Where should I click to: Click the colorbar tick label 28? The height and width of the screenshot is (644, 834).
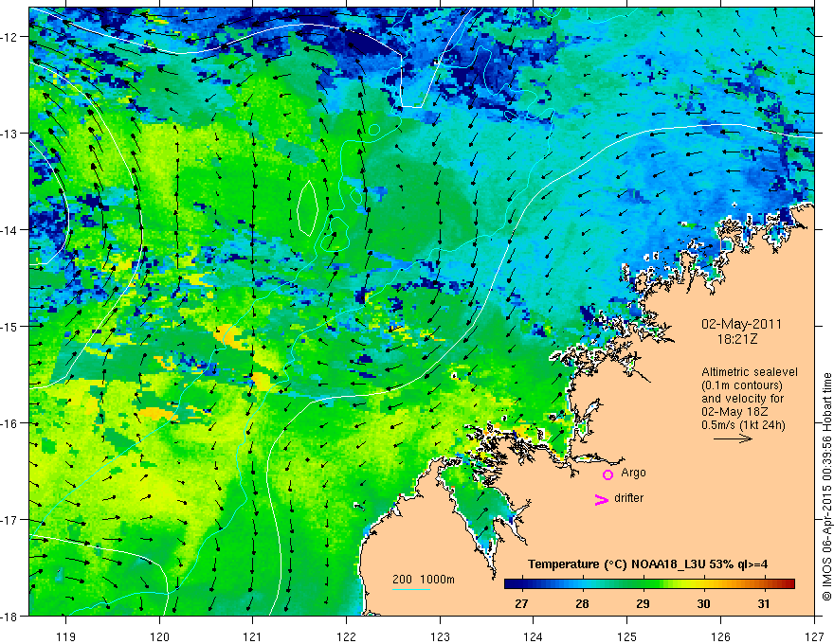[x=583, y=604]
